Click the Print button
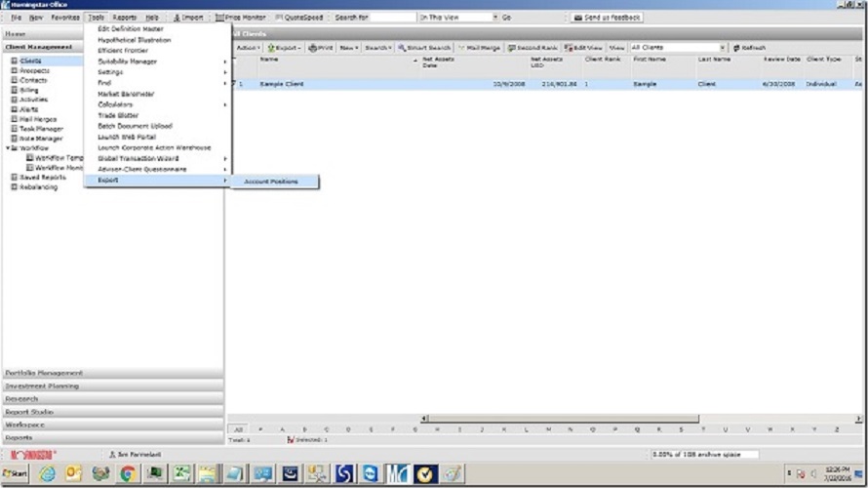The image size is (868, 488). (321, 48)
